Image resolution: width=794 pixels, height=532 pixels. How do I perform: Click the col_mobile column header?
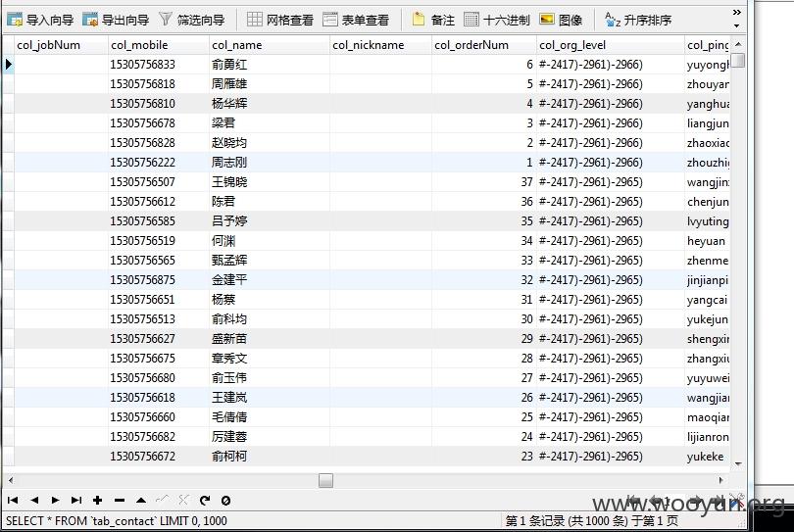click(159, 45)
